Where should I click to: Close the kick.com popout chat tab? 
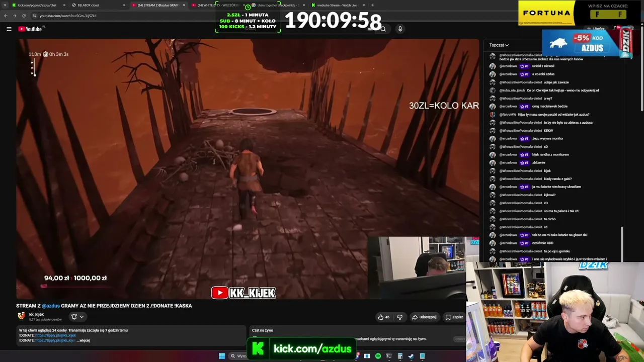[x=64, y=5]
